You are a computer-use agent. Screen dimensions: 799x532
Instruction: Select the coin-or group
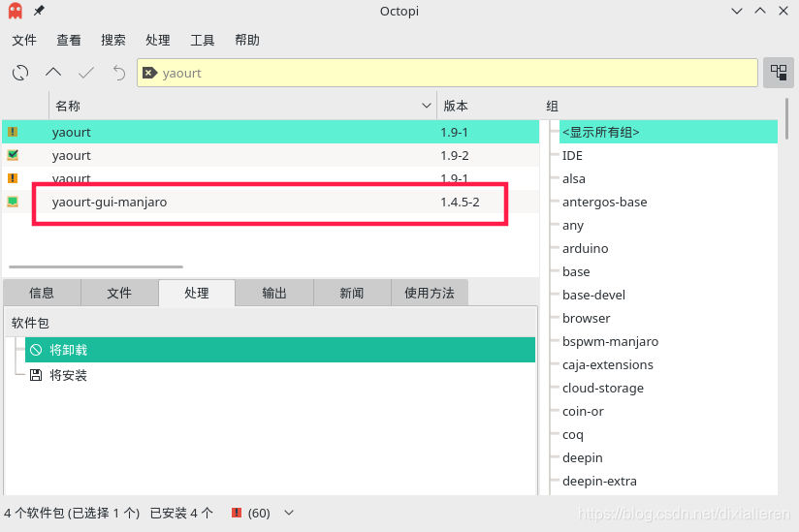click(x=583, y=411)
